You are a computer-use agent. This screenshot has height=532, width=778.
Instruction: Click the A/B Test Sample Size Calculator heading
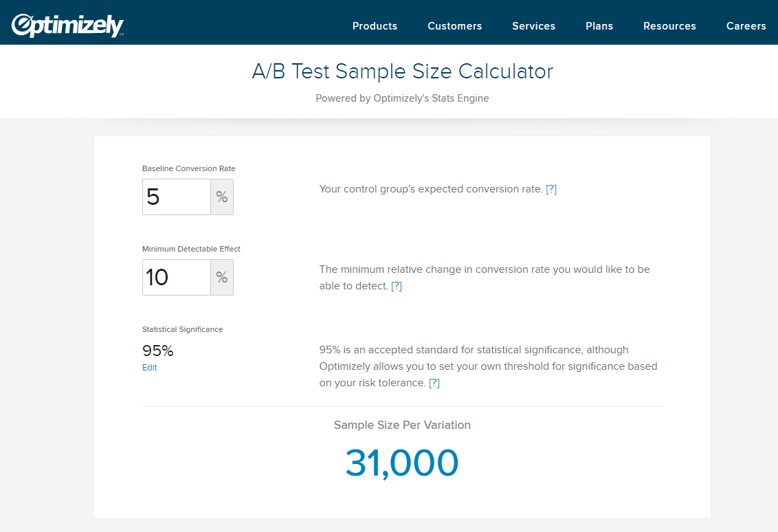coord(402,71)
